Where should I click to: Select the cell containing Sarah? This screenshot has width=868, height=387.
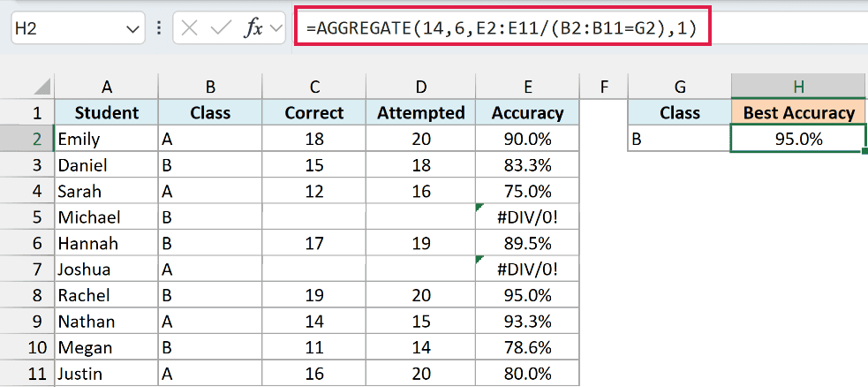pyautogui.click(x=106, y=191)
